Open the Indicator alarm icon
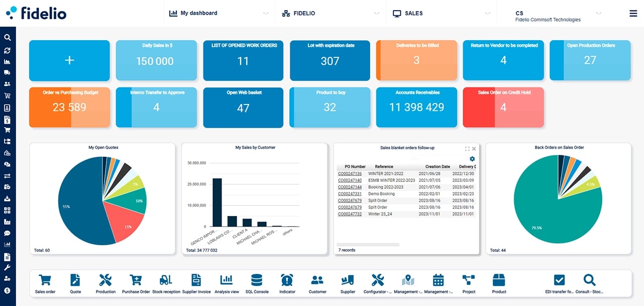 (x=287, y=280)
